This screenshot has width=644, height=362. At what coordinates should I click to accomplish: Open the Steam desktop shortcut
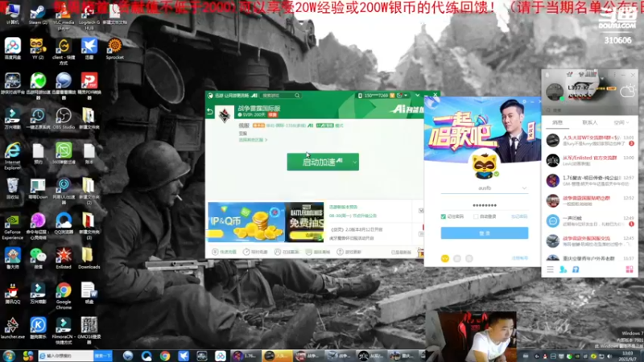point(38,14)
